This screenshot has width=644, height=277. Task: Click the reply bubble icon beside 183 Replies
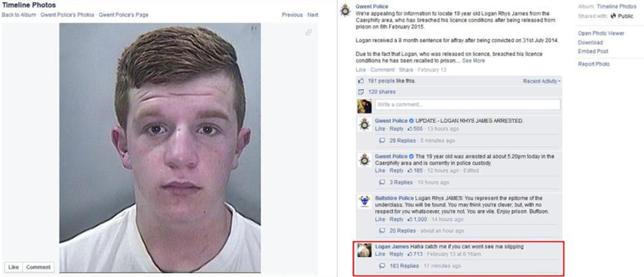coord(382,266)
